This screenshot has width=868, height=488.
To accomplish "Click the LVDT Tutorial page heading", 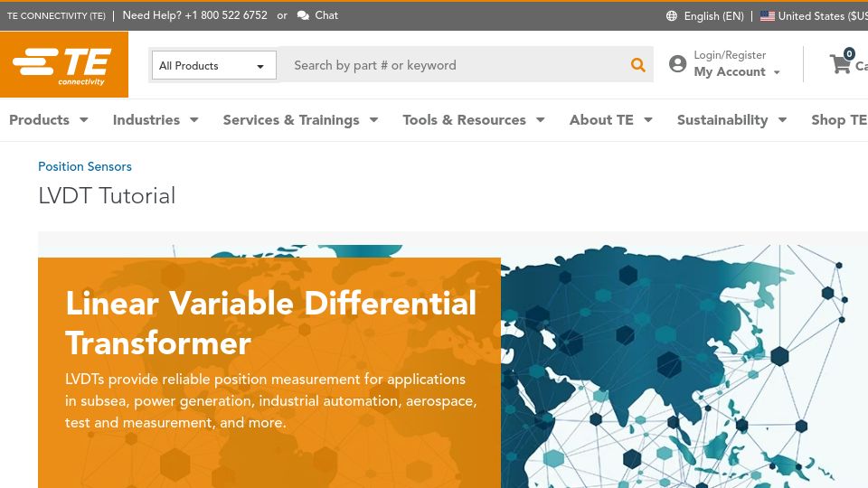I will (x=107, y=196).
